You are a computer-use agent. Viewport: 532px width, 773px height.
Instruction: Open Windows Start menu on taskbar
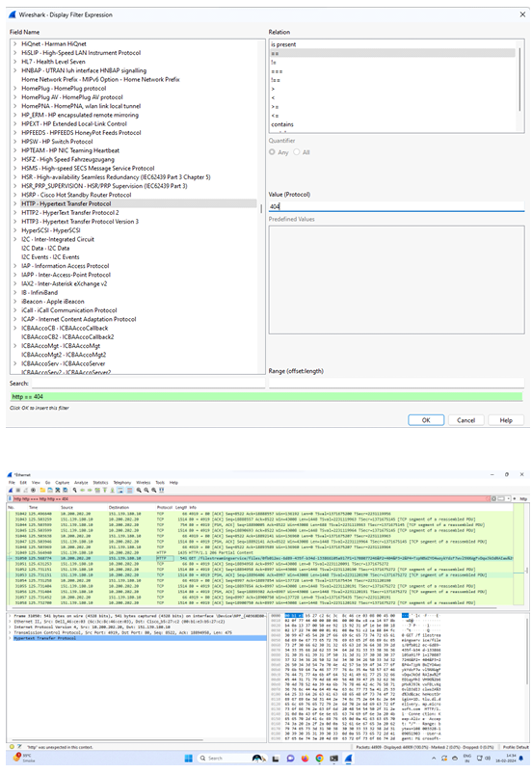click(x=188, y=759)
